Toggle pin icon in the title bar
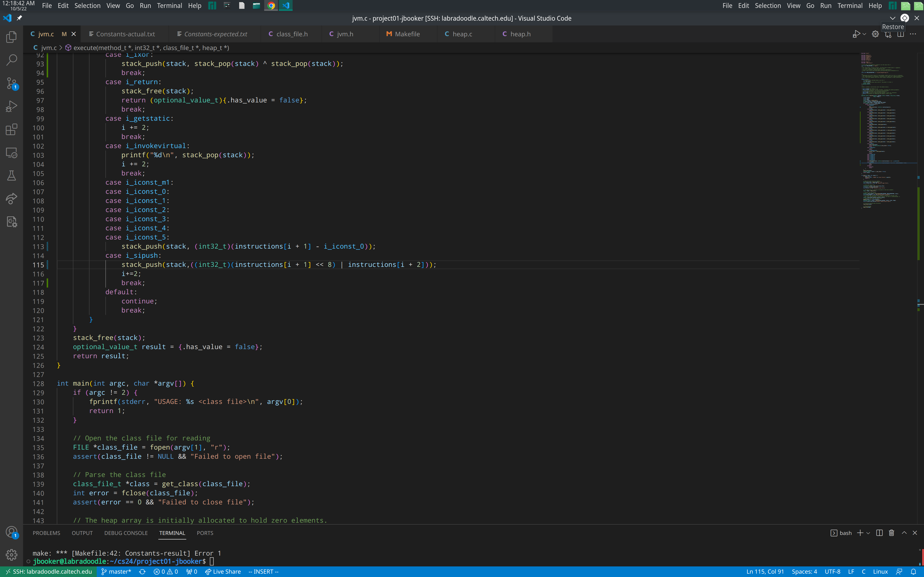The width and height of the screenshot is (924, 577). [x=19, y=18]
